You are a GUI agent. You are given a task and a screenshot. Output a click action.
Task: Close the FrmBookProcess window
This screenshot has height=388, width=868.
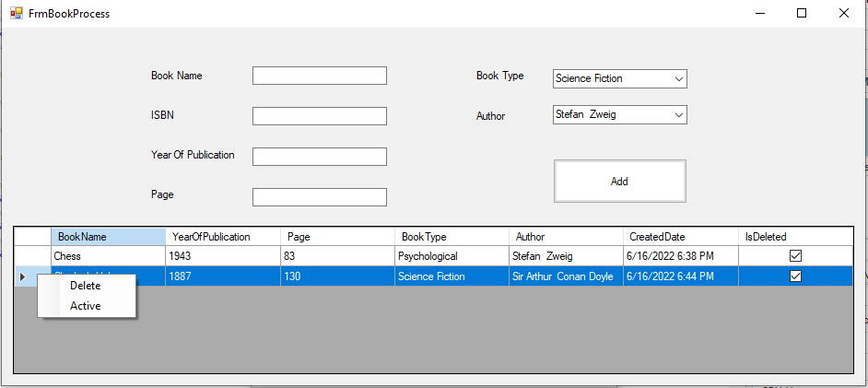[x=844, y=13]
